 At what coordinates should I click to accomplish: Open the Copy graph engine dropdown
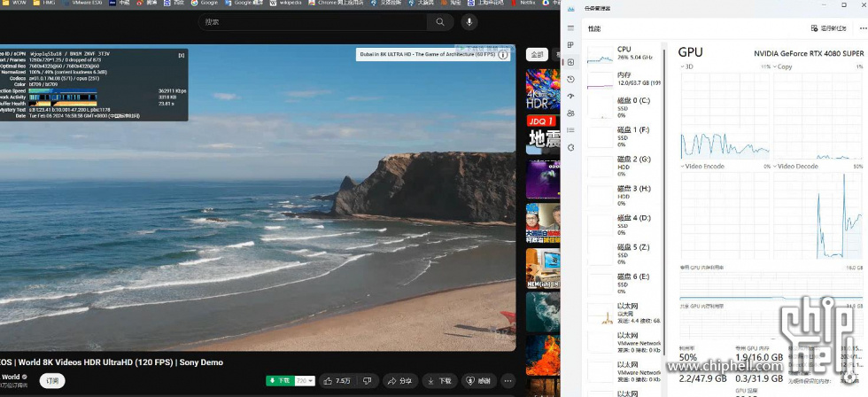pos(783,66)
